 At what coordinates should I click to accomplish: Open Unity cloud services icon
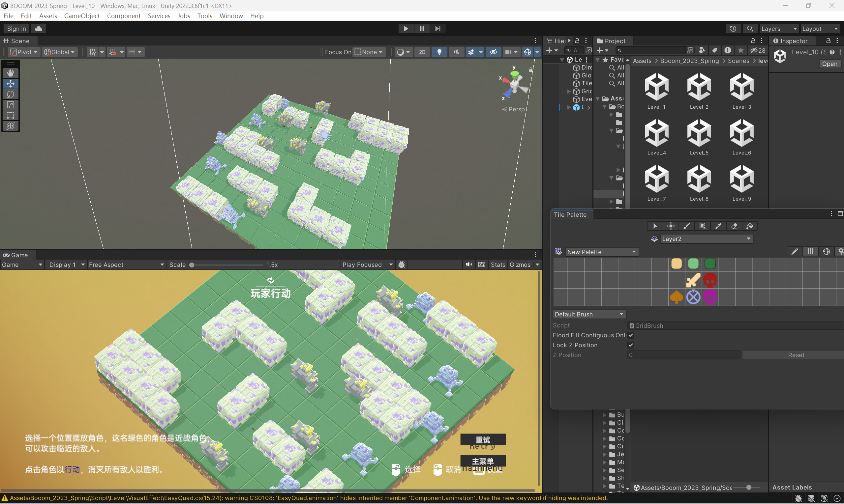coord(39,29)
